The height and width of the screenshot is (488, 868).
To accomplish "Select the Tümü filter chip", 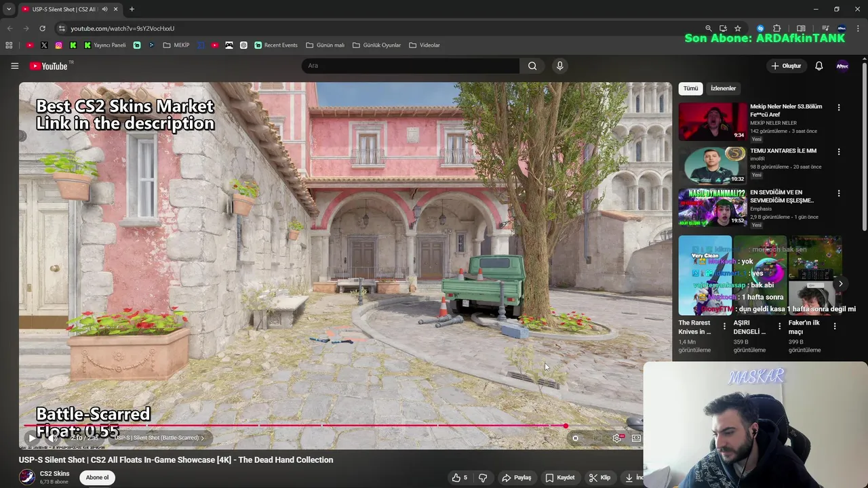I will pos(690,89).
